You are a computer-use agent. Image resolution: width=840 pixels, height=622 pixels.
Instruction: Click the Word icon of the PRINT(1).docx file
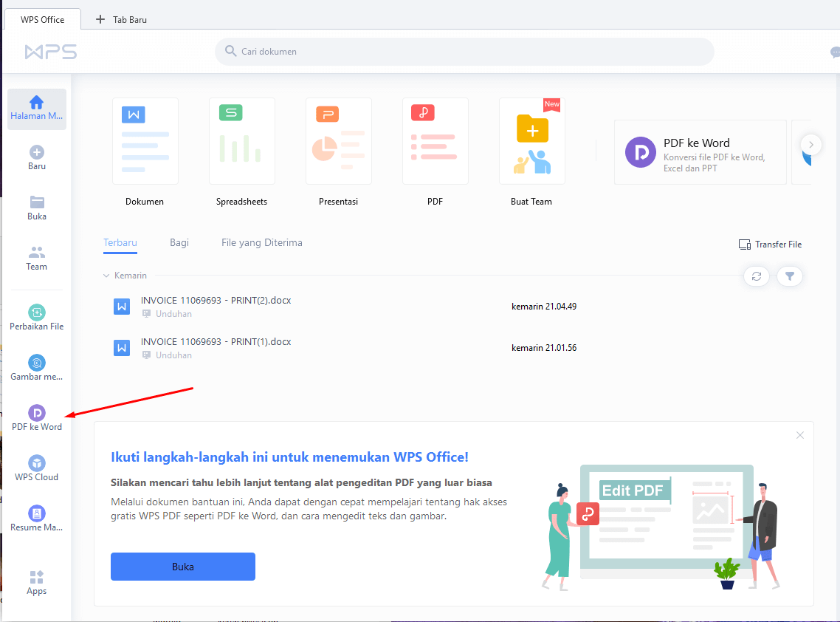pos(122,348)
